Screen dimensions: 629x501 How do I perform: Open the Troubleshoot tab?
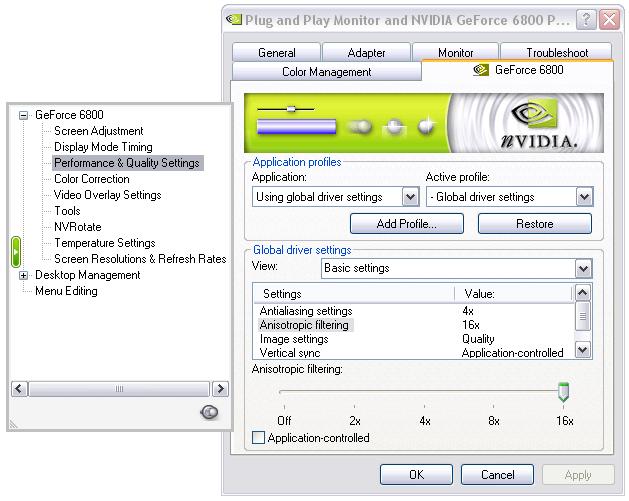pos(557,53)
